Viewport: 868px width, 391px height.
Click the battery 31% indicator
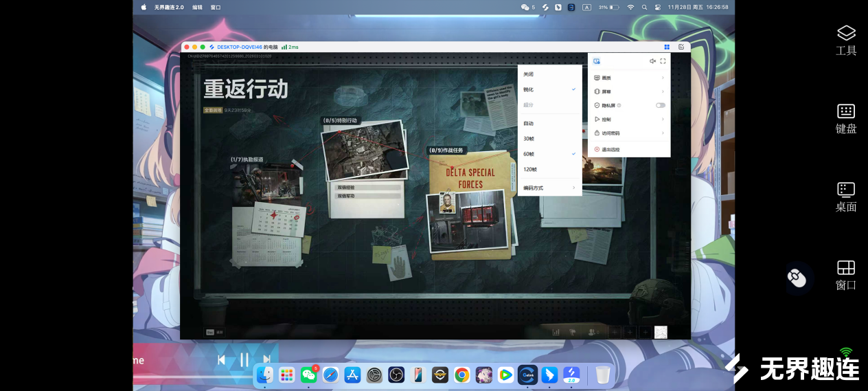click(x=609, y=7)
